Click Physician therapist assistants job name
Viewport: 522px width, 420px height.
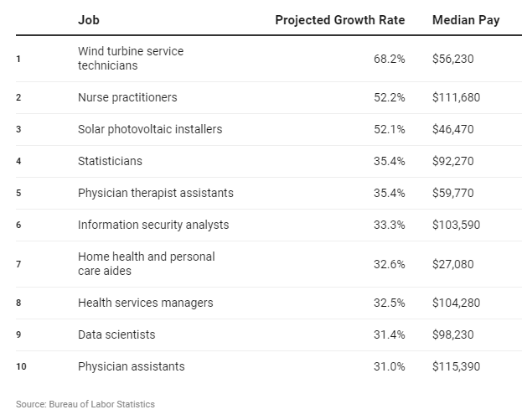click(155, 193)
